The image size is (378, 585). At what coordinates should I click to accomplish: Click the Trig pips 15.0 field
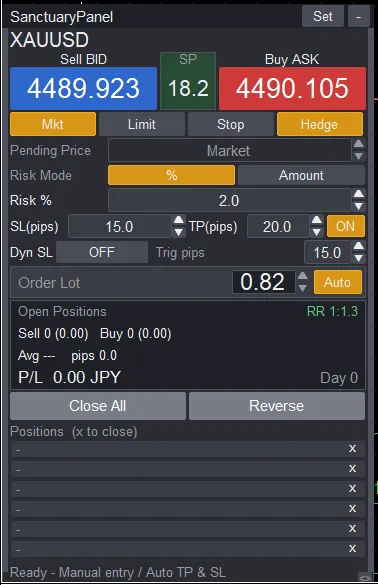tap(327, 253)
